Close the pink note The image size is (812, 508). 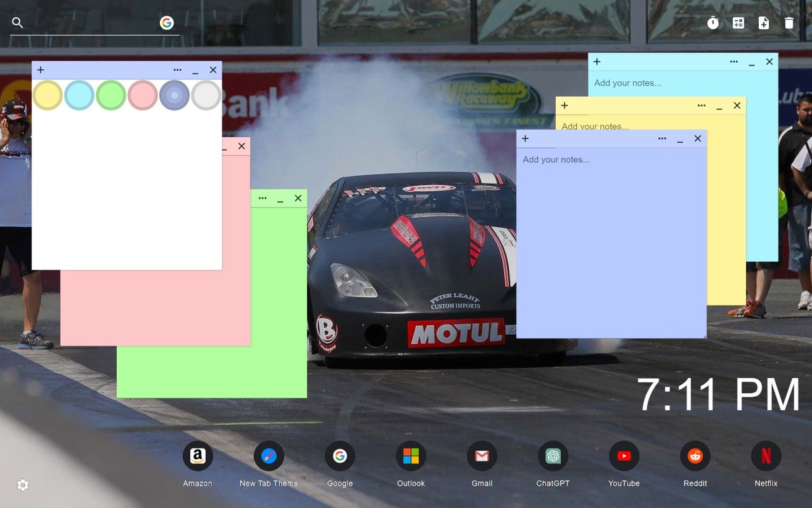pos(242,146)
